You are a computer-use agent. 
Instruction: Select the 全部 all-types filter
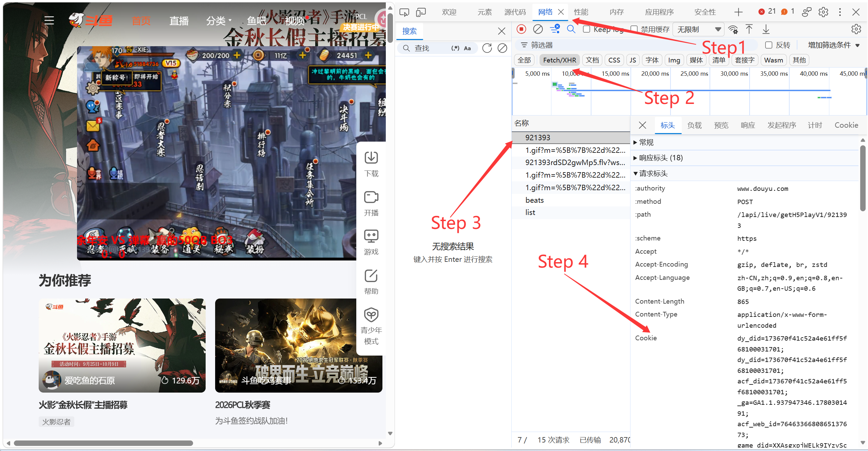click(524, 60)
